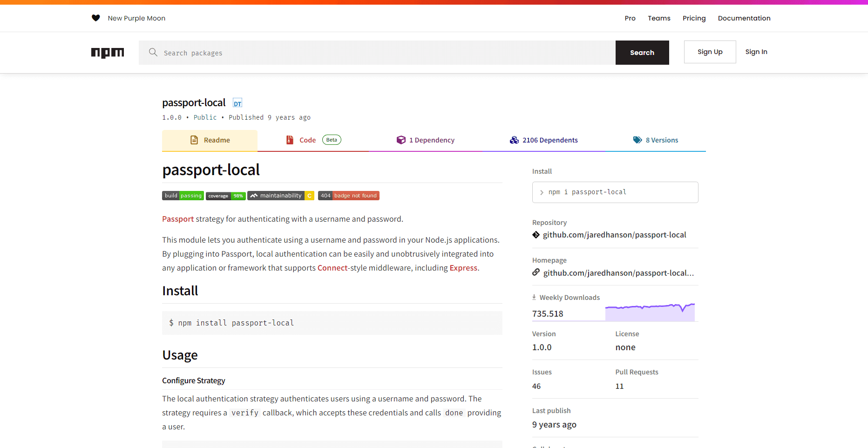Open the coverage 98% badge
The image size is (868, 448).
click(226, 196)
